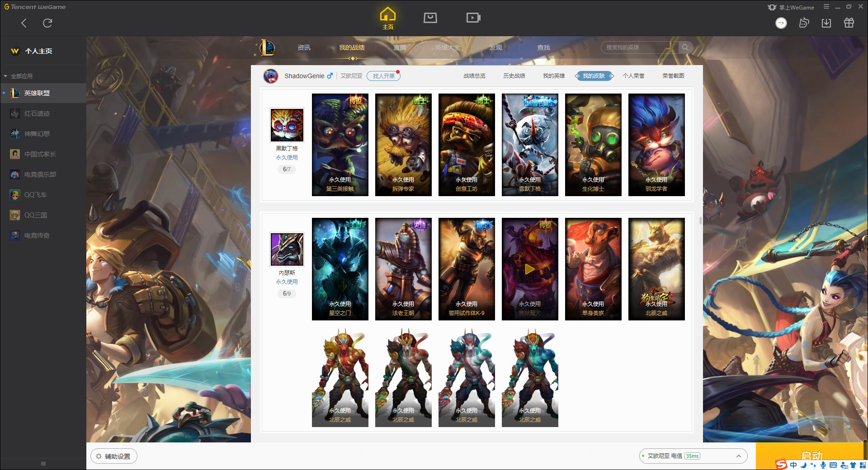Select 中国式家长 in the app list
This screenshot has height=470, width=868.
click(x=43, y=154)
